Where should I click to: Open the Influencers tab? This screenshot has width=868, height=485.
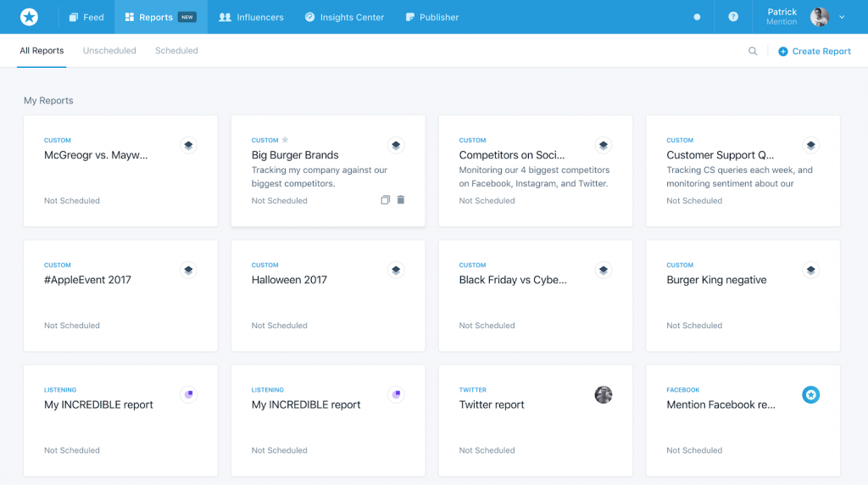(x=251, y=17)
